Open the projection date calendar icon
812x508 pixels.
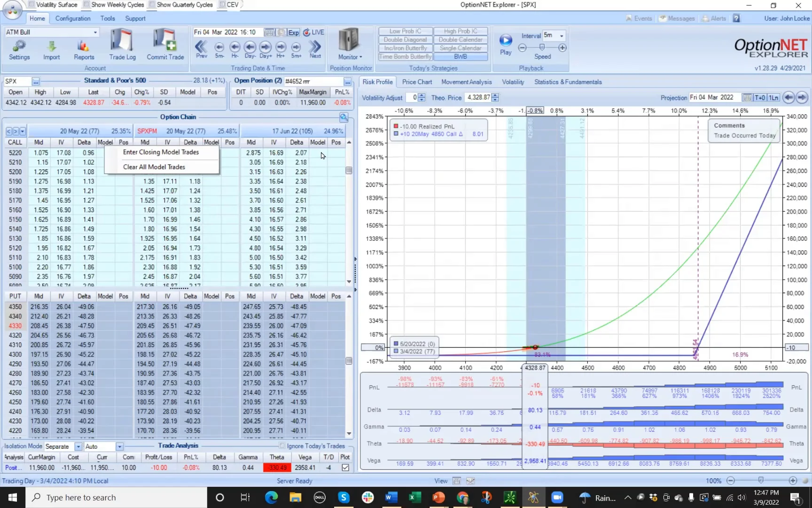(746, 97)
